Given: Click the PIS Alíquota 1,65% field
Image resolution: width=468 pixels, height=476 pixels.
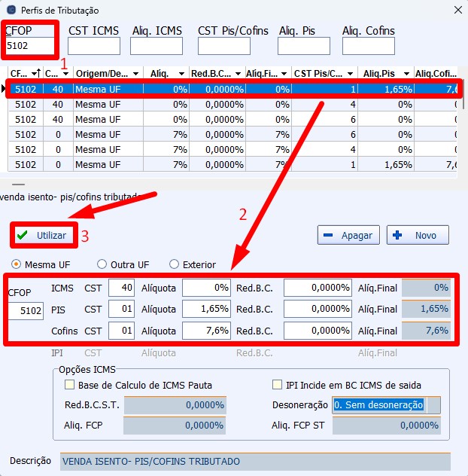Looking at the screenshot, I should coord(206,309).
